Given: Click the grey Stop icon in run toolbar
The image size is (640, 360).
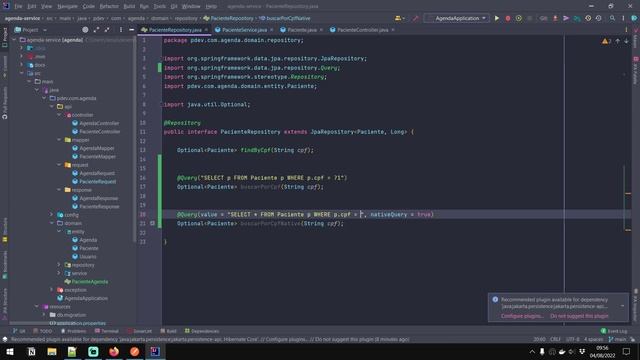Looking at the screenshot, I should coord(530,18).
